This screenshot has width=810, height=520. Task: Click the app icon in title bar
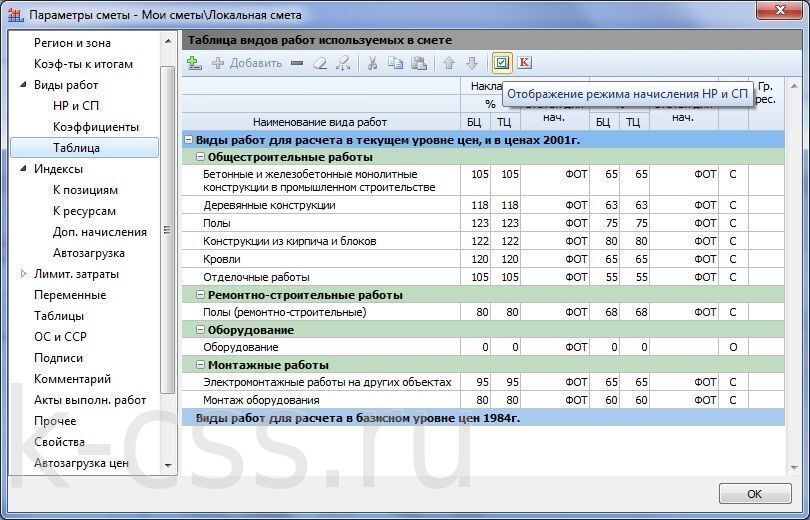pyautogui.click(x=15, y=14)
